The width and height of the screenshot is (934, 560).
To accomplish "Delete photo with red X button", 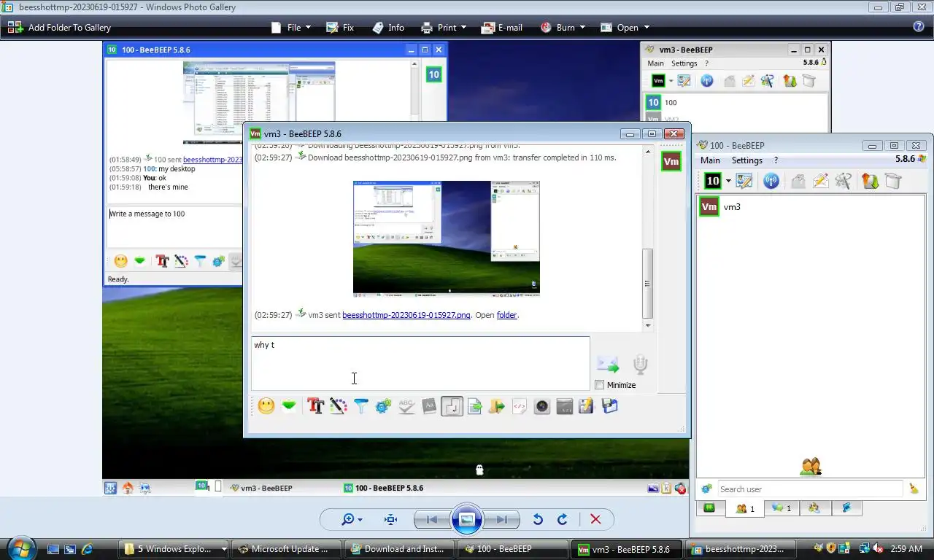I will [x=595, y=519].
